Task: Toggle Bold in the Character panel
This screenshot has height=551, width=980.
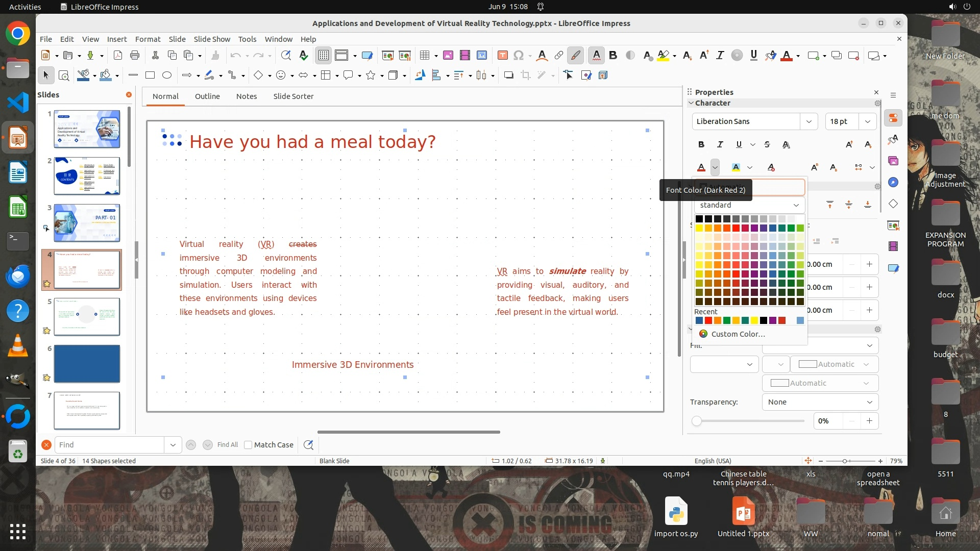Action: click(701, 145)
